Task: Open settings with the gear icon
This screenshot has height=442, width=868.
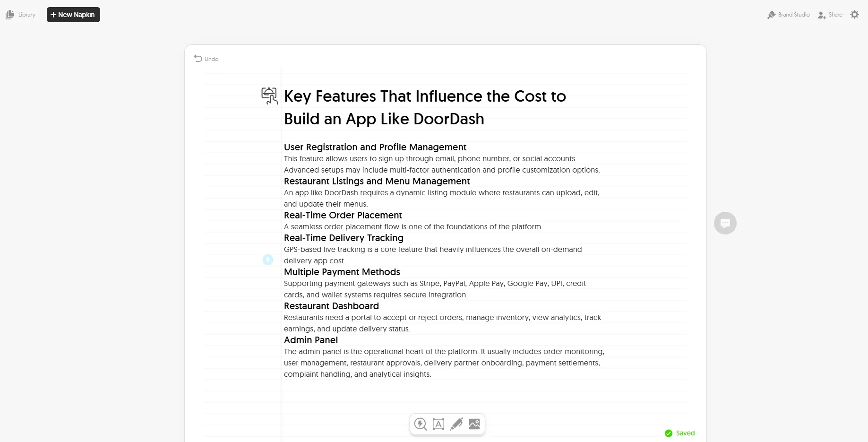Action: (854, 15)
